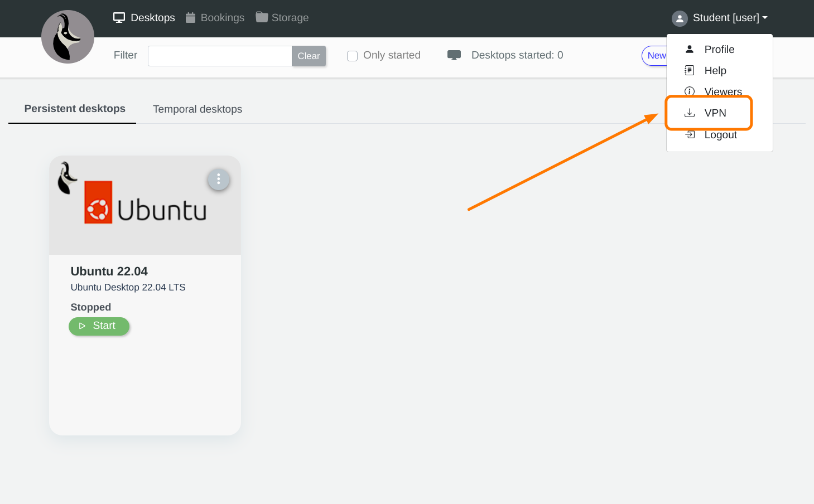
Task: Open the three-dot menu on Ubuntu card
Action: (x=218, y=180)
